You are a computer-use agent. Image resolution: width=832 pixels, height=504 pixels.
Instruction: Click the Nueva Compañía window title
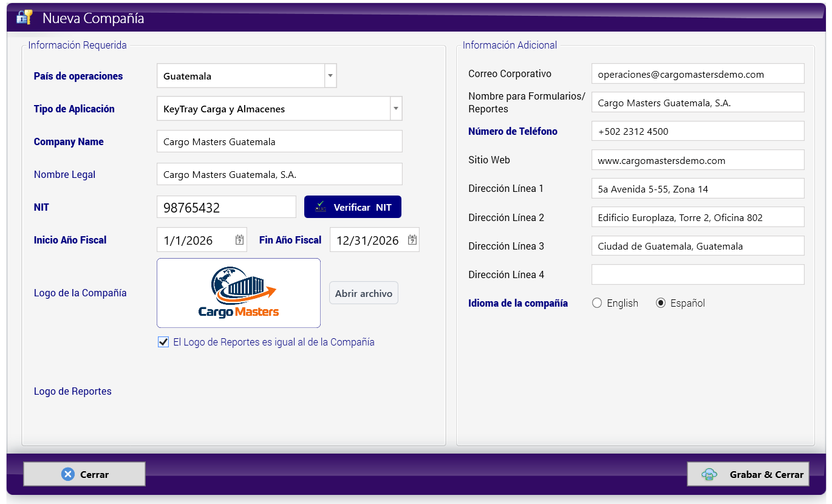[94, 18]
